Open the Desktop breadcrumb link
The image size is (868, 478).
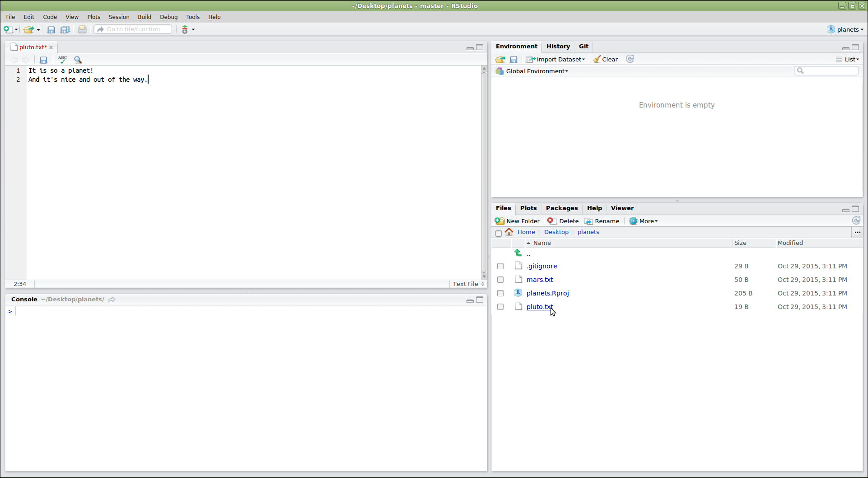coord(556,232)
